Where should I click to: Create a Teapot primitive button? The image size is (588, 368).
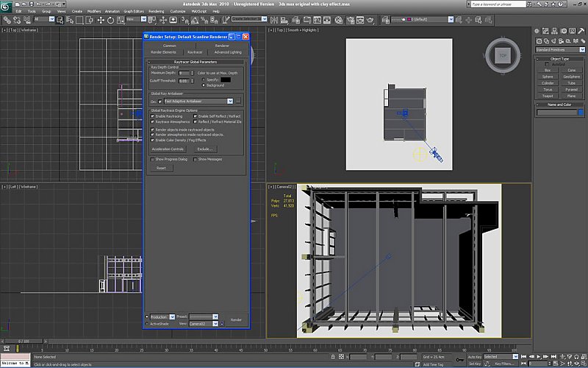click(548, 96)
